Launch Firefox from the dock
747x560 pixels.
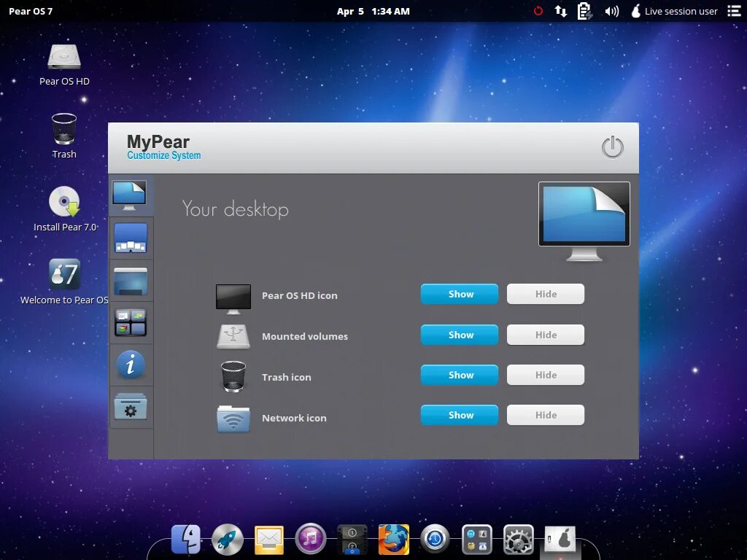pos(393,539)
